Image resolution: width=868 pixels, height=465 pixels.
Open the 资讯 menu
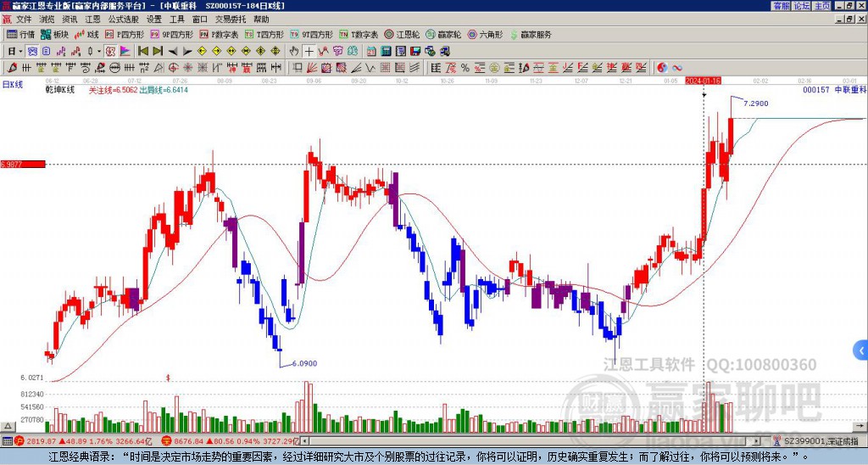click(x=70, y=20)
